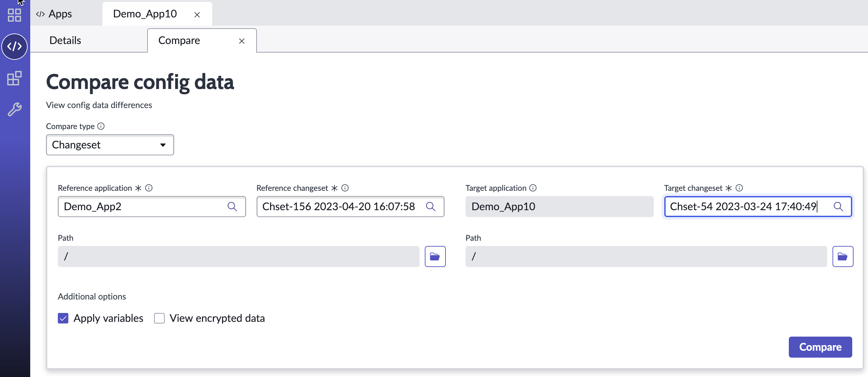Image resolution: width=868 pixels, height=377 pixels.
Task: Switch to the Apps tab
Action: (x=55, y=14)
